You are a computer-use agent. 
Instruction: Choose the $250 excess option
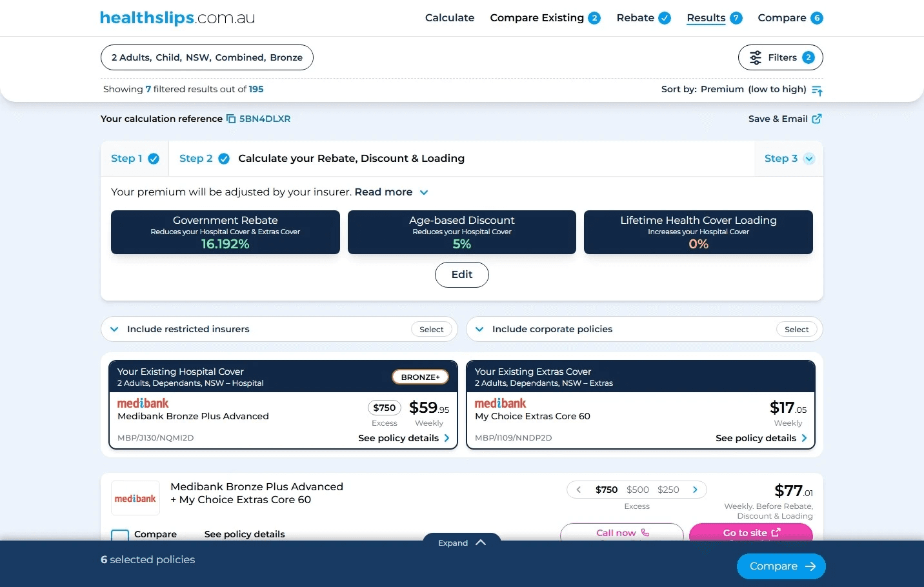pos(668,490)
